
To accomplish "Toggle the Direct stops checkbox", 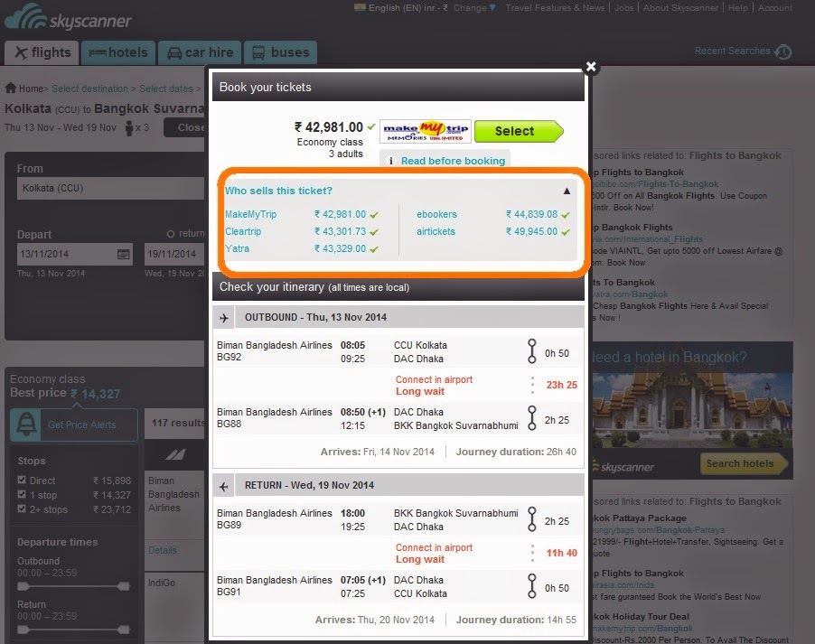I will (22, 480).
